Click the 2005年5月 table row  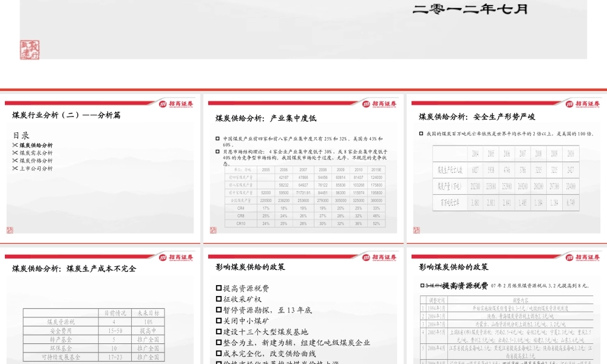506,336
